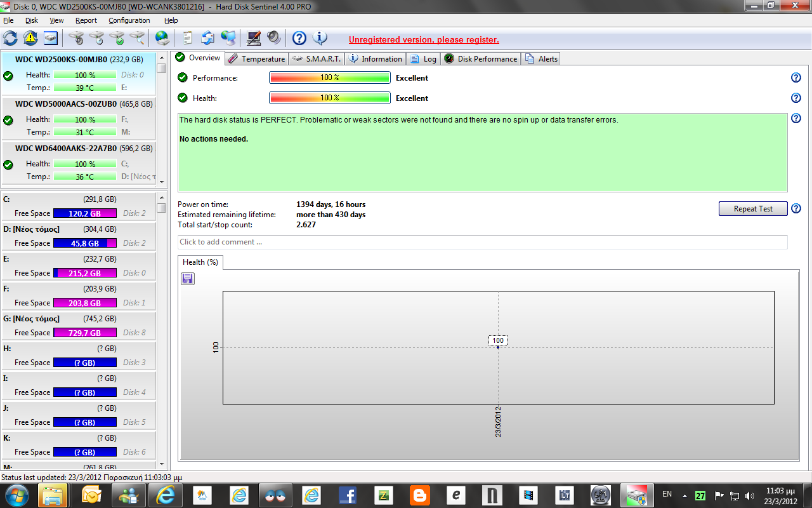Click the About info toolbar icon

tap(320, 38)
